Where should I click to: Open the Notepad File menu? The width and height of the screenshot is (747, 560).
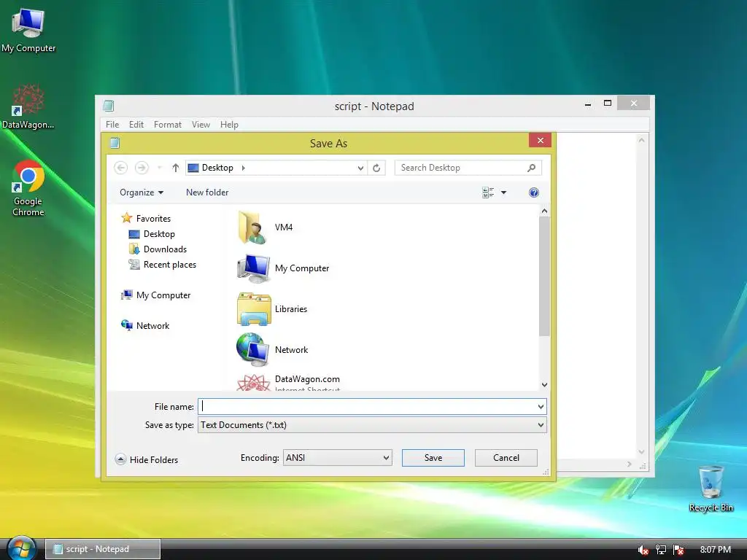pos(112,124)
